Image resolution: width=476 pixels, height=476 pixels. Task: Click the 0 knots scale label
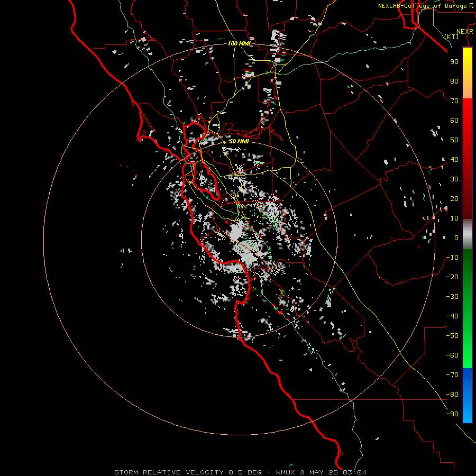[456, 237]
